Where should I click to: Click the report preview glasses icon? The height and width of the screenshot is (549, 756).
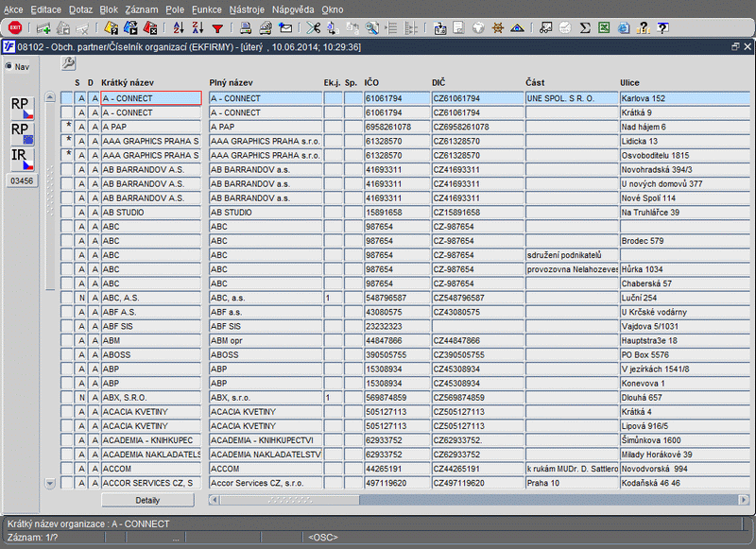pos(546,28)
